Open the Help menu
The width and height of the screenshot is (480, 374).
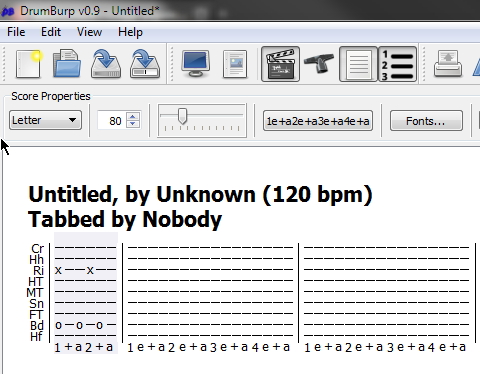pyautogui.click(x=130, y=32)
